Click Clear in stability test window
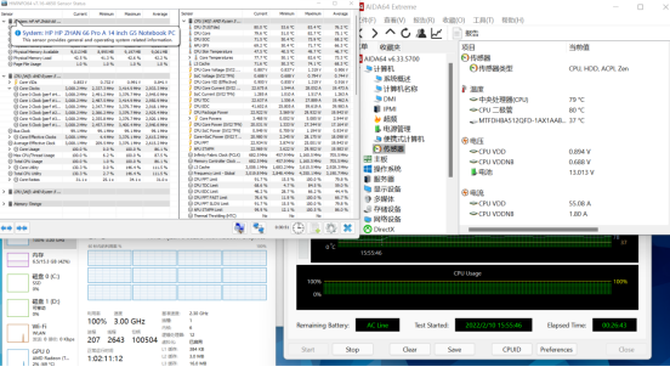 click(409, 349)
